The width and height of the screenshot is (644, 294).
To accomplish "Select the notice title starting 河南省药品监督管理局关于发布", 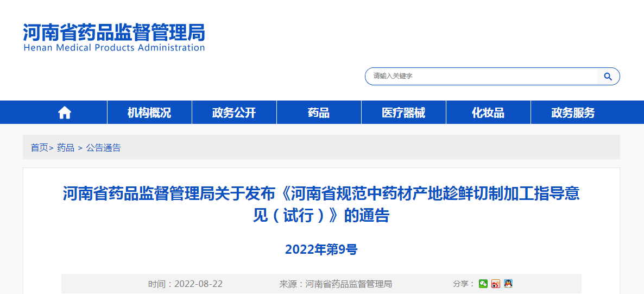I will point(321,204).
